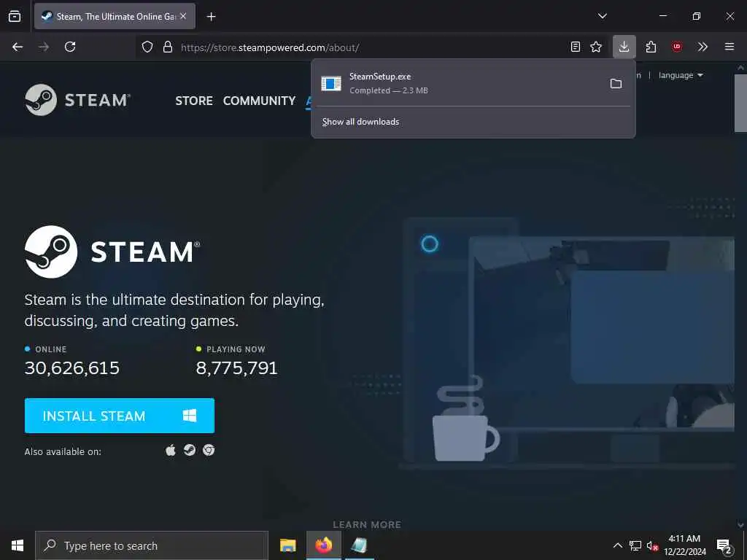Toggle reader view icon
Viewport: 747px width, 560px height.
point(576,47)
